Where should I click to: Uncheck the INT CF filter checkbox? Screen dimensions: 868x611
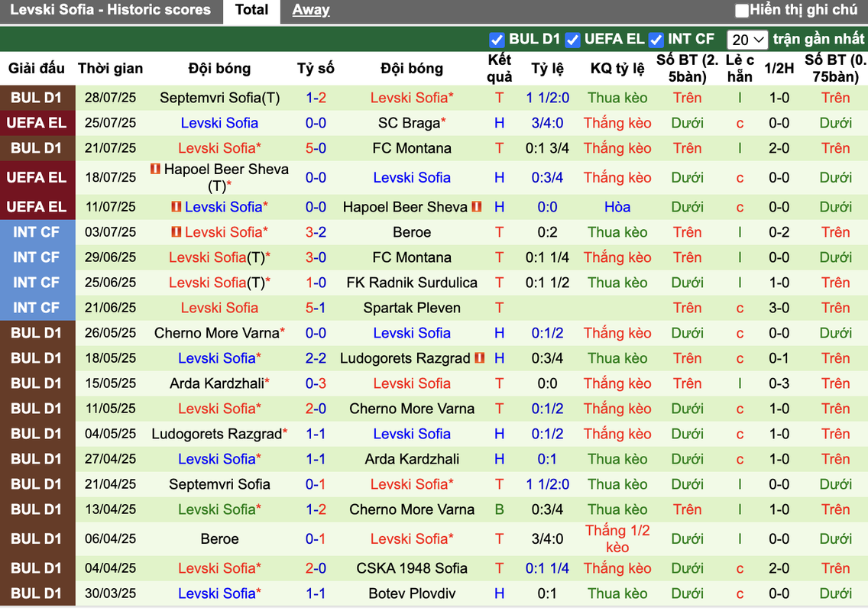click(x=656, y=40)
